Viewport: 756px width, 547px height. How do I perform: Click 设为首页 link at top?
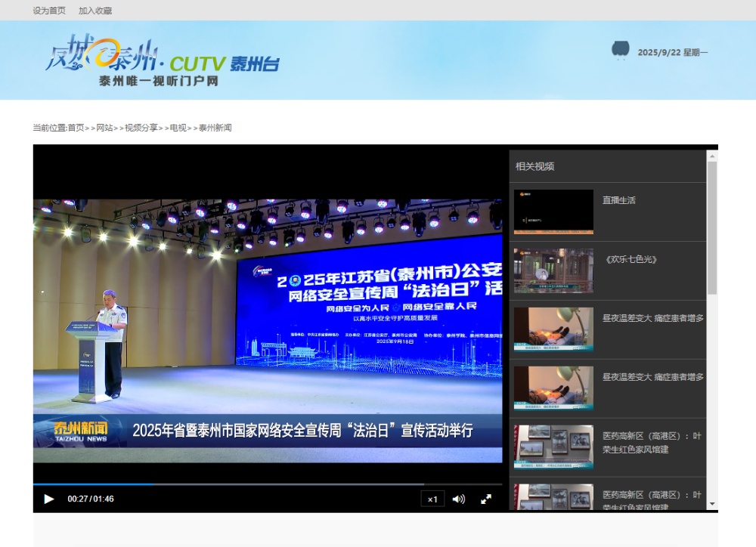[x=49, y=11]
